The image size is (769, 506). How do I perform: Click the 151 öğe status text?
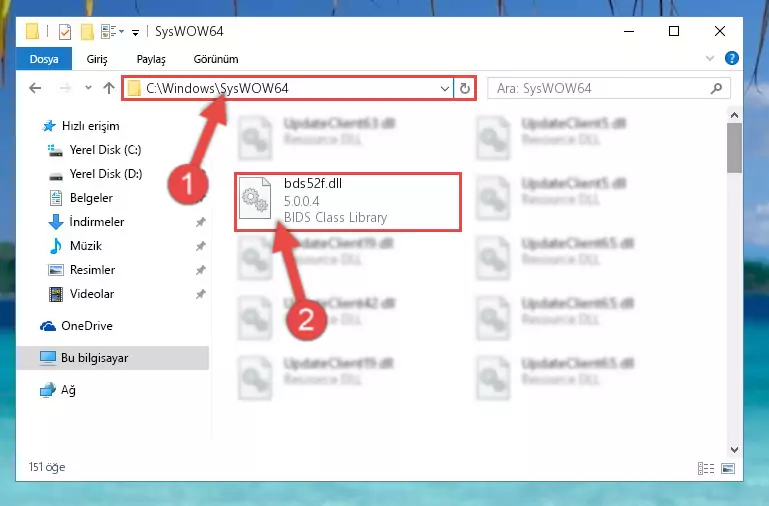coord(47,467)
